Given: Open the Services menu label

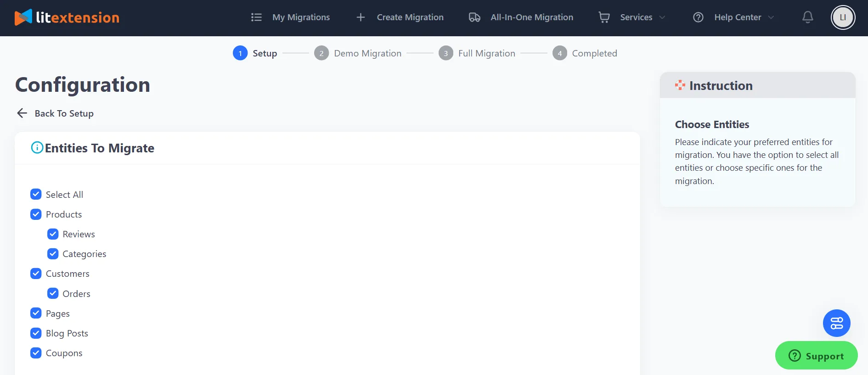Looking at the screenshot, I should [636, 17].
